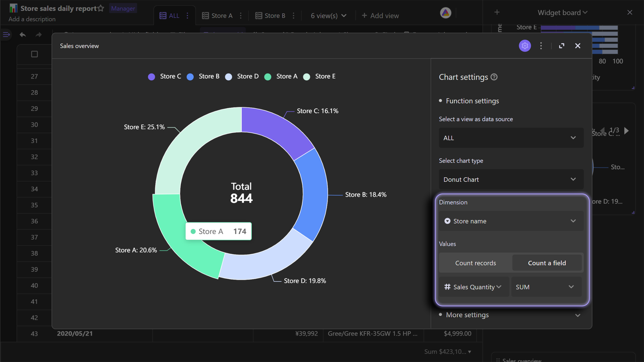Open Store name dimension dropdown
644x362 pixels.
click(x=511, y=221)
